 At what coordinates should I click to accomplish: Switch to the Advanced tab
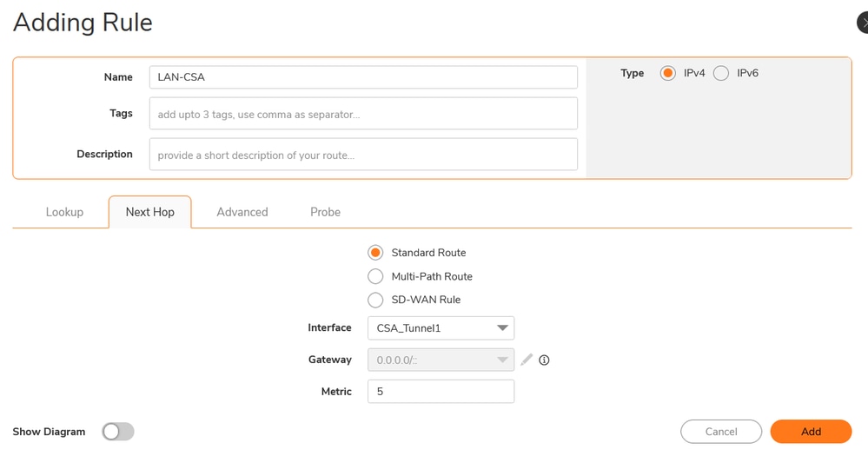(242, 212)
